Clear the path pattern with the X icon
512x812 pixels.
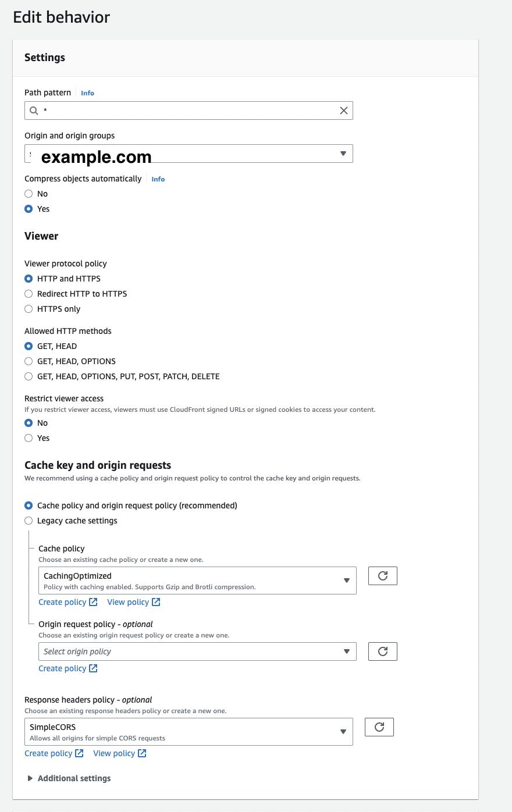coord(344,111)
